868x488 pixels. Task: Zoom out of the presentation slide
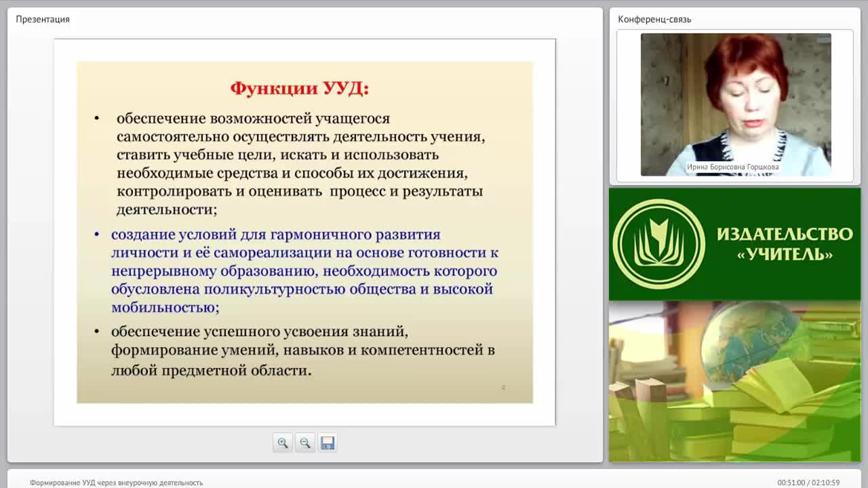click(x=305, y=443)
